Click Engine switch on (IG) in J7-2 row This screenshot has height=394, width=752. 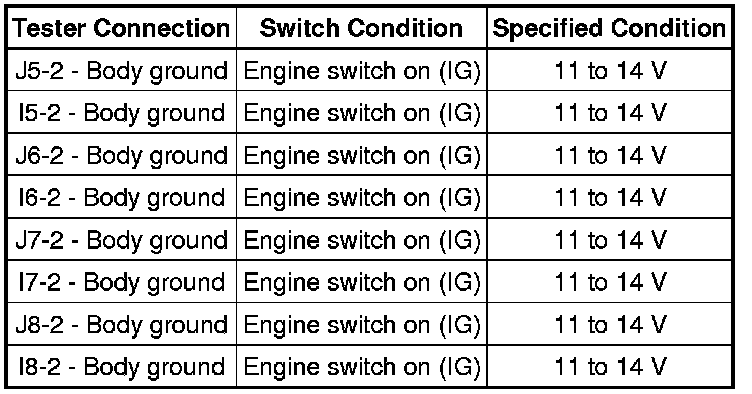pyautogui.click(x=362, y=240)
